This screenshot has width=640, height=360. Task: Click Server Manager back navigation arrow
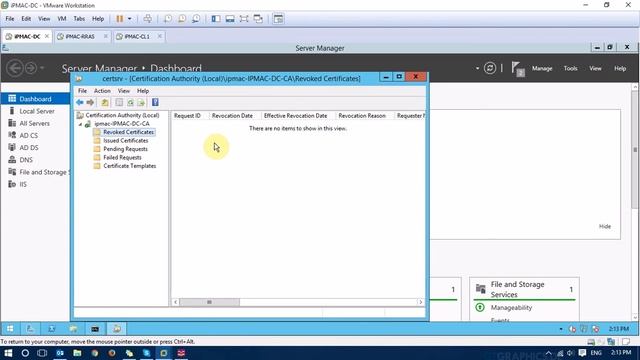pyautogui.click(x=15, y=68)
